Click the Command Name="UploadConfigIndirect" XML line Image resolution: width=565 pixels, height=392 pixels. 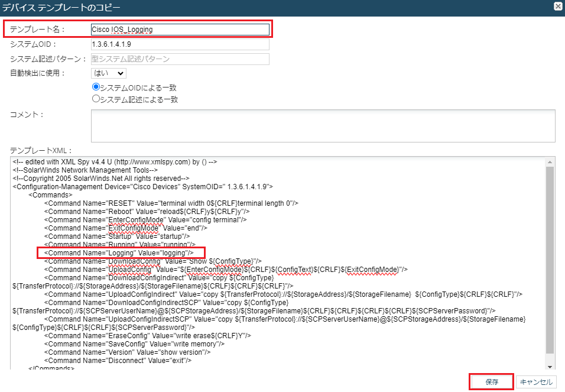coord(283,294)
